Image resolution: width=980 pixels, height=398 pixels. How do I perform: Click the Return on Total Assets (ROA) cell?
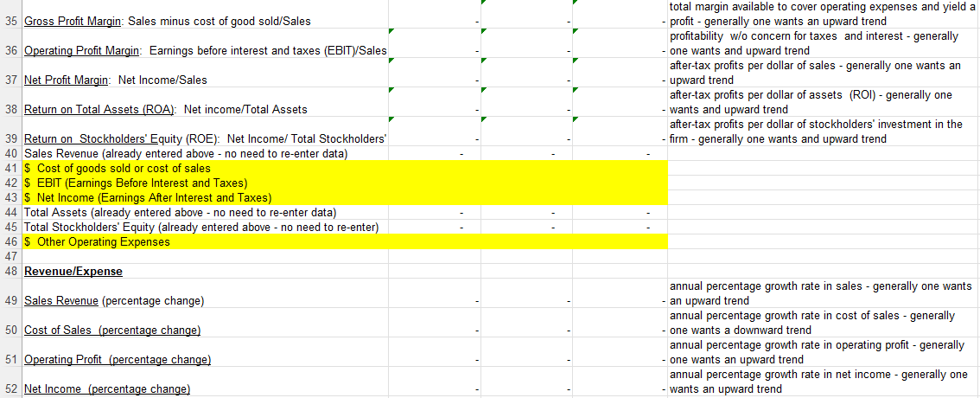205,102
